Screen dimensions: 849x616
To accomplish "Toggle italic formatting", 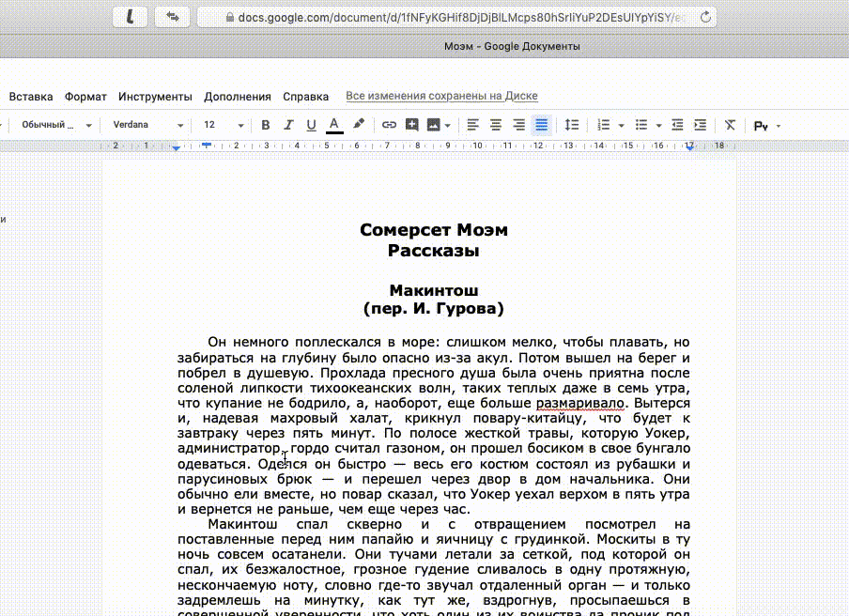I will [x=288, y=125].
